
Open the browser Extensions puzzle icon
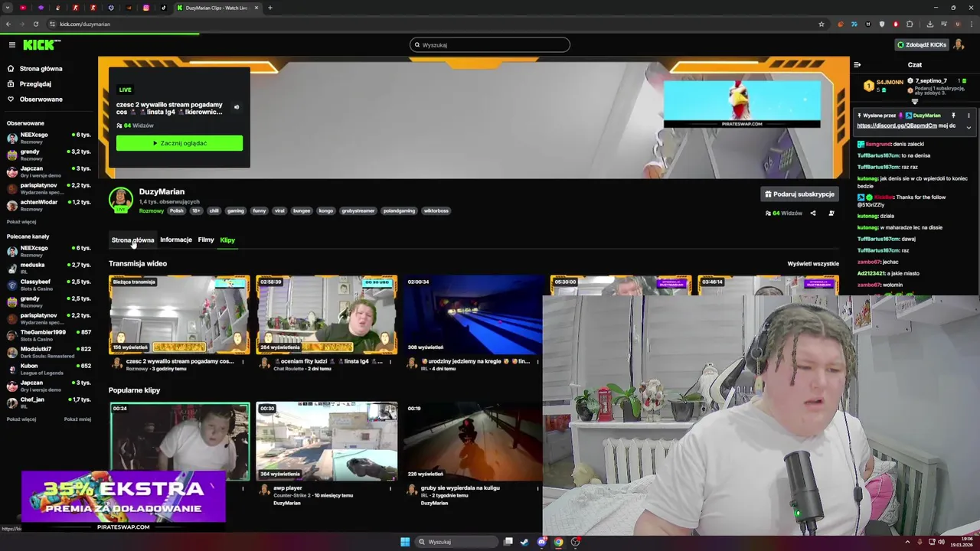(910, 24)
